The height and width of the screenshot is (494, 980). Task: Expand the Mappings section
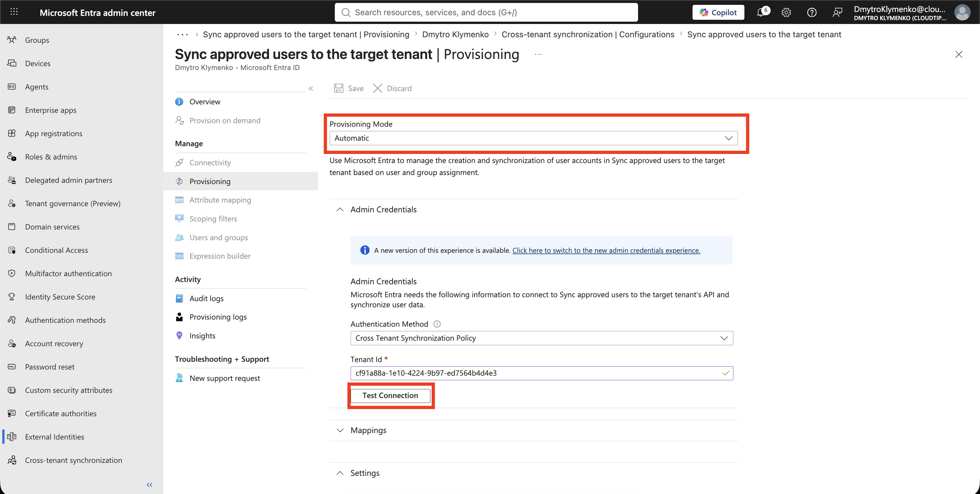(340, 430)
